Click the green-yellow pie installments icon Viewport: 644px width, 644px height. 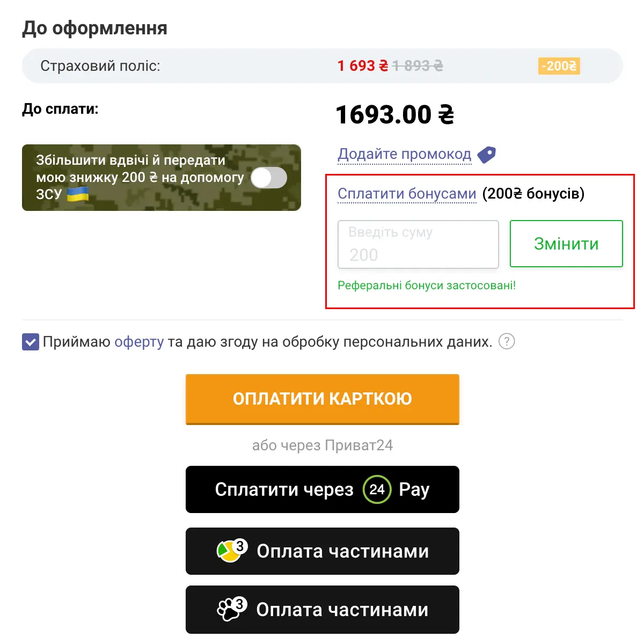pos(230,551)
